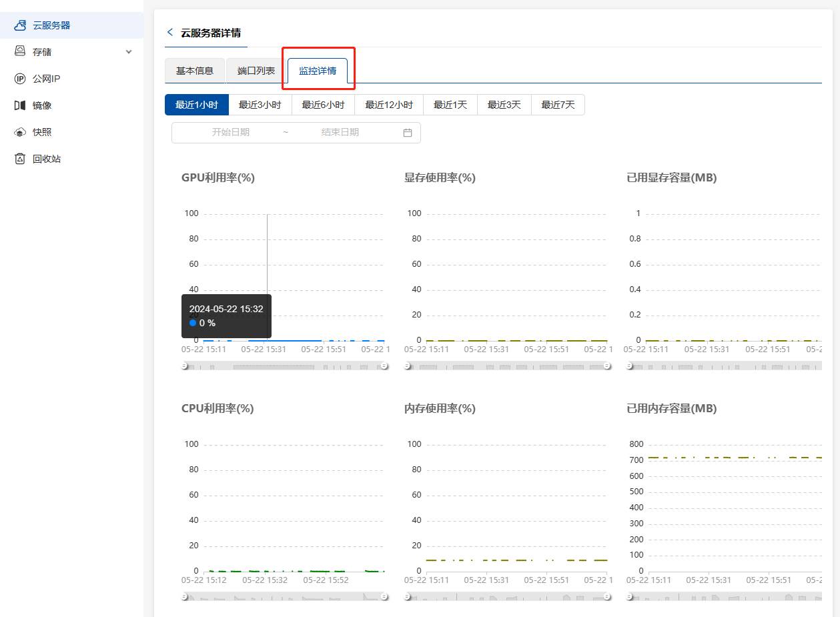Click right zoom handle of GPU利用率 chart slider
Screen dimensions: 840x617
(384, 366)
